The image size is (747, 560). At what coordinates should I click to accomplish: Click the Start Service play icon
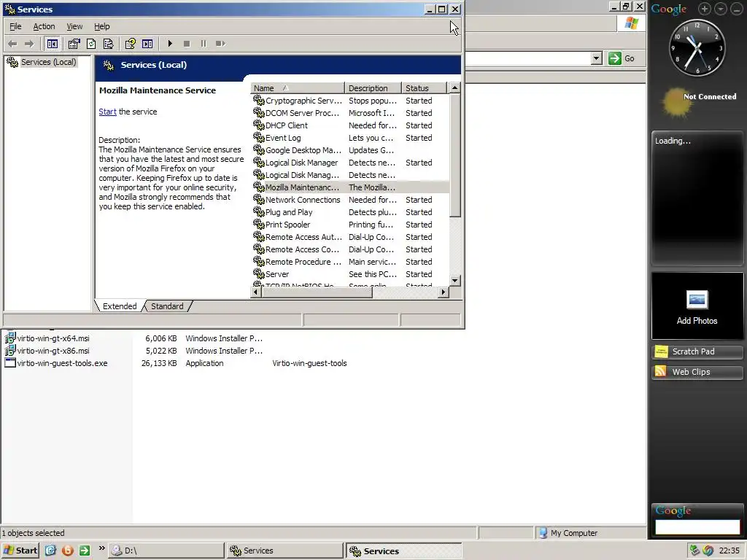[x=170, y=44]
